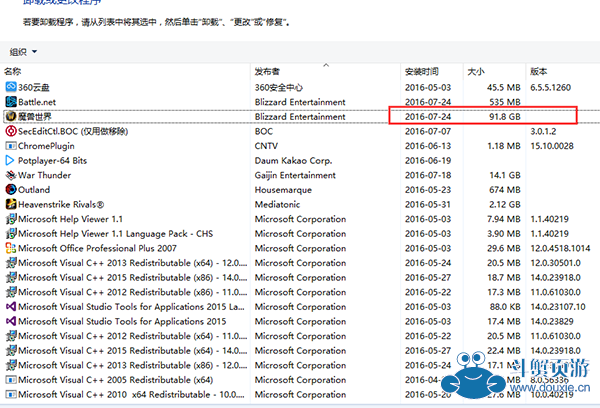600x408 pixels.
Task: Click the Visual C++ 2013 (x64) icon
Action: tap(11, 263)
